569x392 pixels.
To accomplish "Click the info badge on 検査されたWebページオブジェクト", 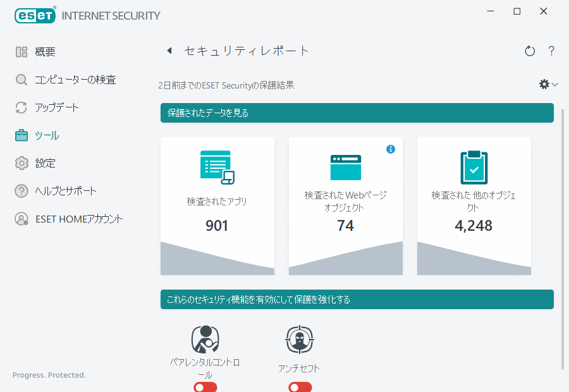I will [391, 149].
